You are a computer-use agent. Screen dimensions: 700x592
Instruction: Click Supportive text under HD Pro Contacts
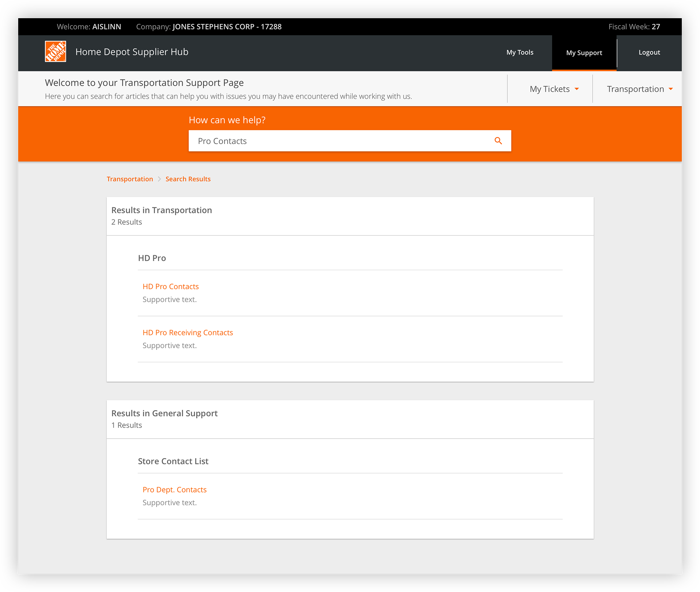point(170,300)
